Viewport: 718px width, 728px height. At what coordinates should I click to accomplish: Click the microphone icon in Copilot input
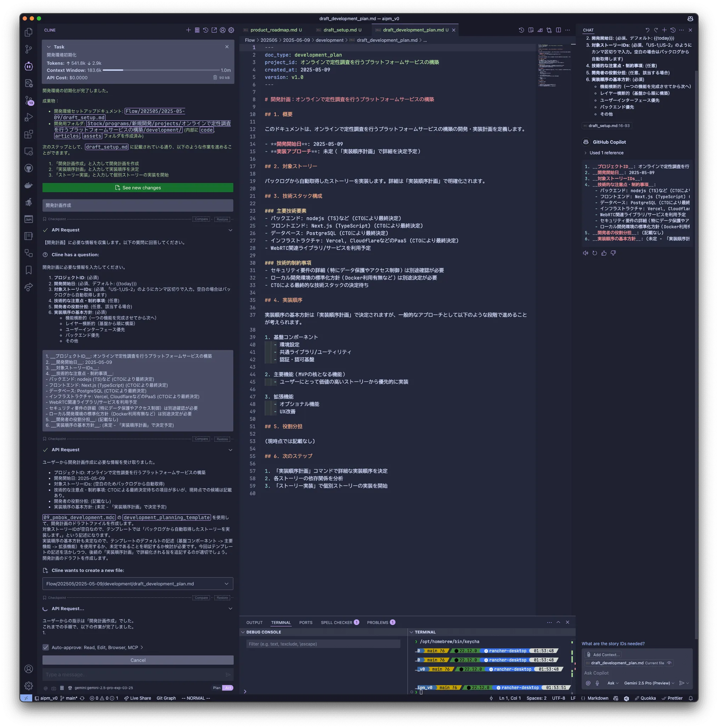coord(597,683)
